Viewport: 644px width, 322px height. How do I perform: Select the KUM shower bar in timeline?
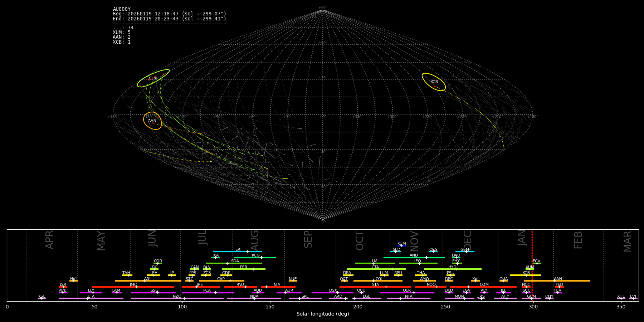point(402,246)
